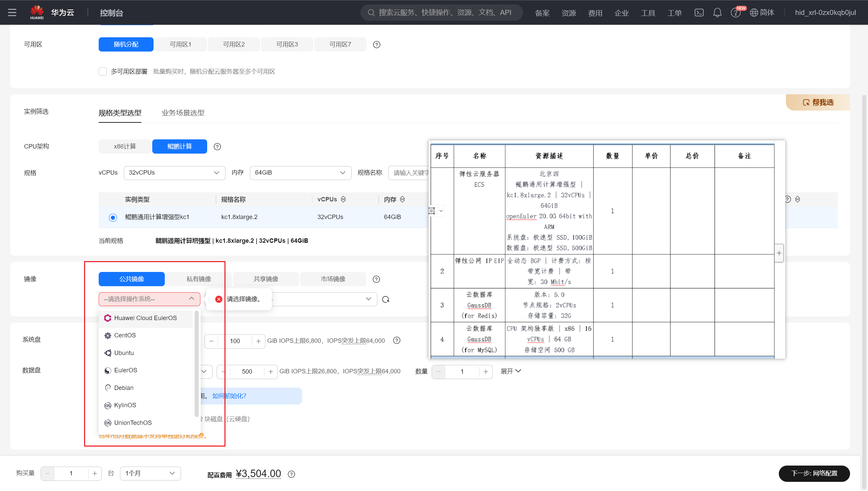Select availability zone 2
Screen dimensions: 868x491
tap(234, 44)
